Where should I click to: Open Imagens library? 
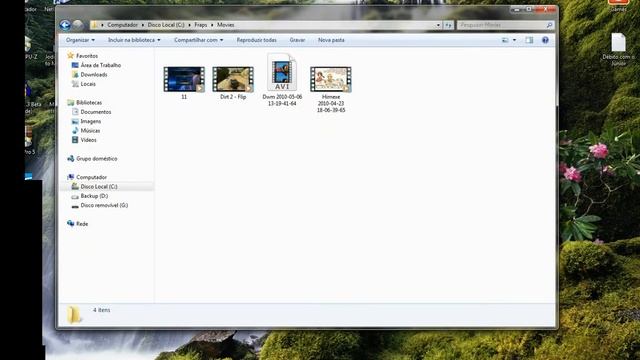click(90, 121)
